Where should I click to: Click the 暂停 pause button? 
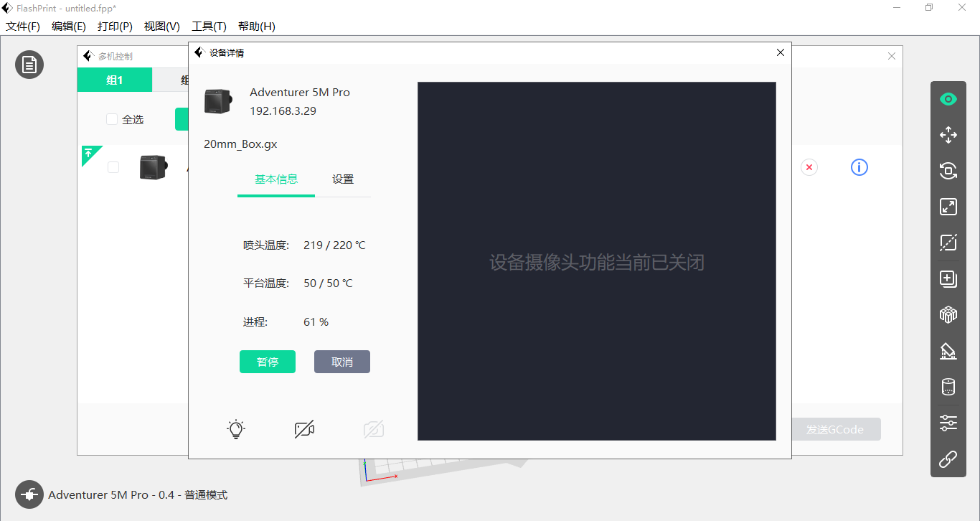[x=268, y=362]
